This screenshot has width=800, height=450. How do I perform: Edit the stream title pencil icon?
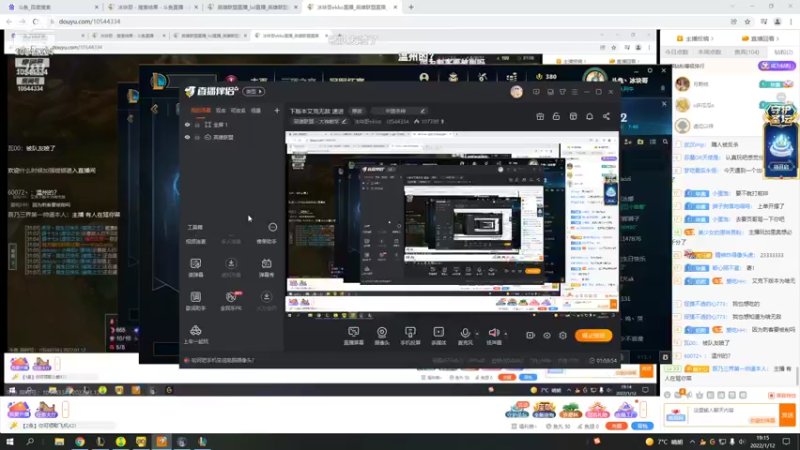(x=422, y=111)
